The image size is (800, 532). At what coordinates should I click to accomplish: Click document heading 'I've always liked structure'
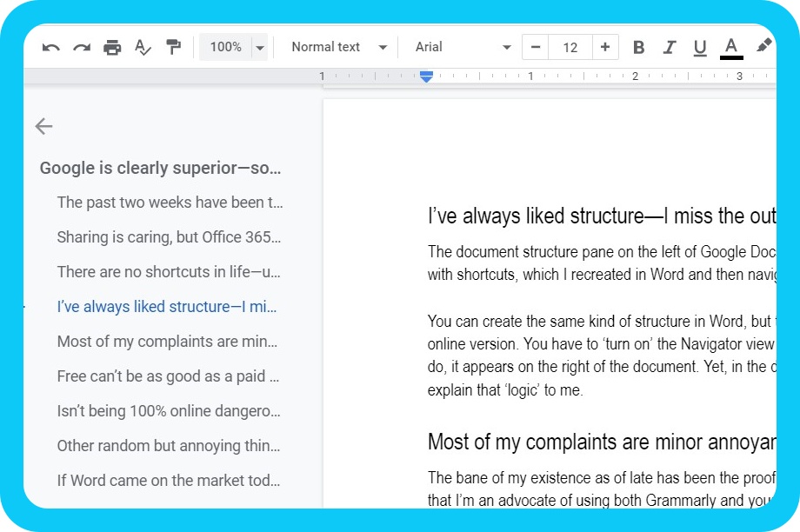pyautogui.click(x=602, y=216)
